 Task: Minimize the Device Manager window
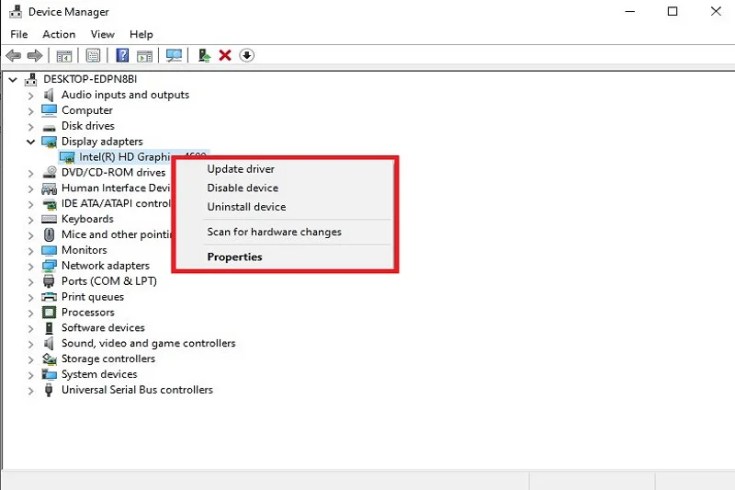(x=630, y=11)
